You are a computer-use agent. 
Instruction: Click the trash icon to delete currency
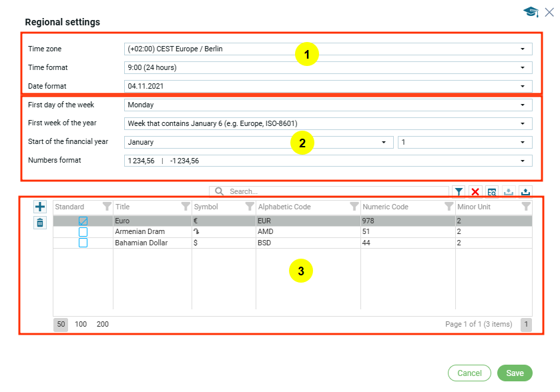click(40, 223)
